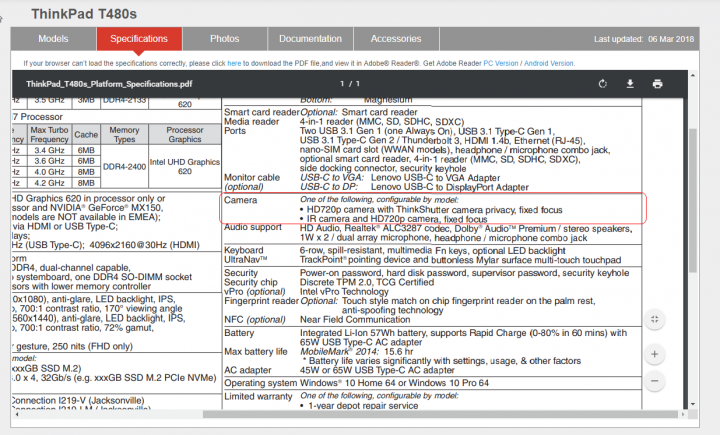Image resolution: width=720 pixels, height=435 pixels.
Task: Click the 'Monitor cable' label
Action: coord(252,178)
